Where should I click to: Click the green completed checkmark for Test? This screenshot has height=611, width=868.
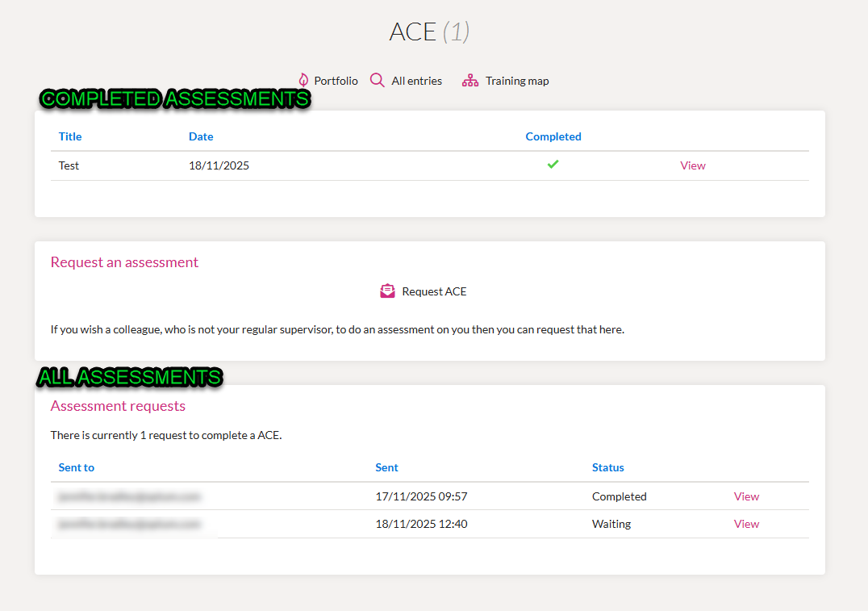pyautogui.click(x=553, y=165)
